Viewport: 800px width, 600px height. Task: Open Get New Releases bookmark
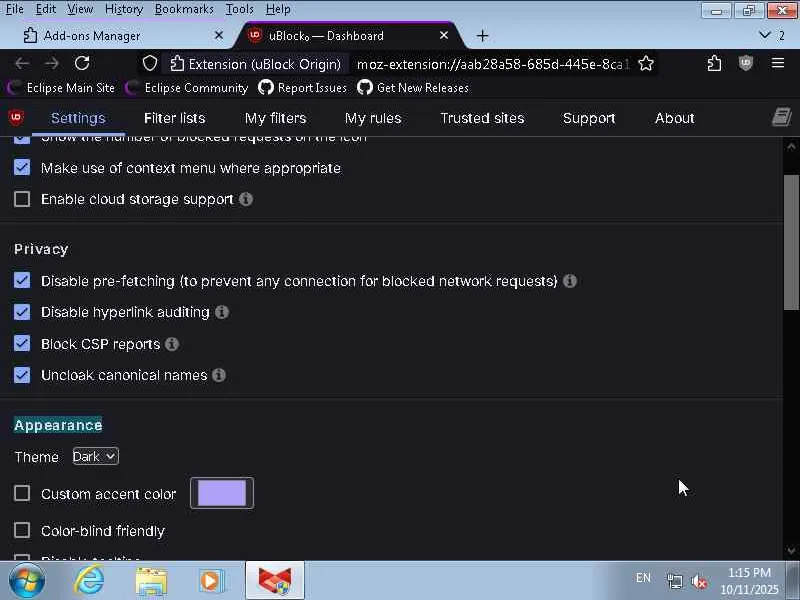tap(412, 88)
